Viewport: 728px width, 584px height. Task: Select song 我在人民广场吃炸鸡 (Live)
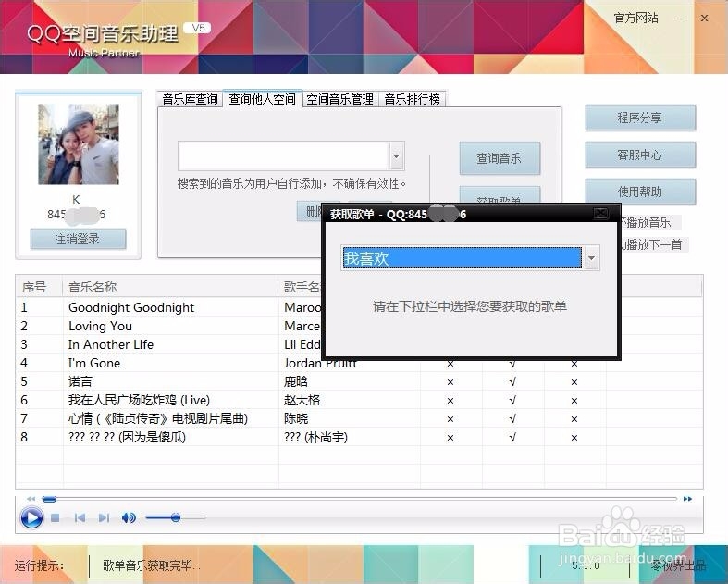click(x=140, y=401)
